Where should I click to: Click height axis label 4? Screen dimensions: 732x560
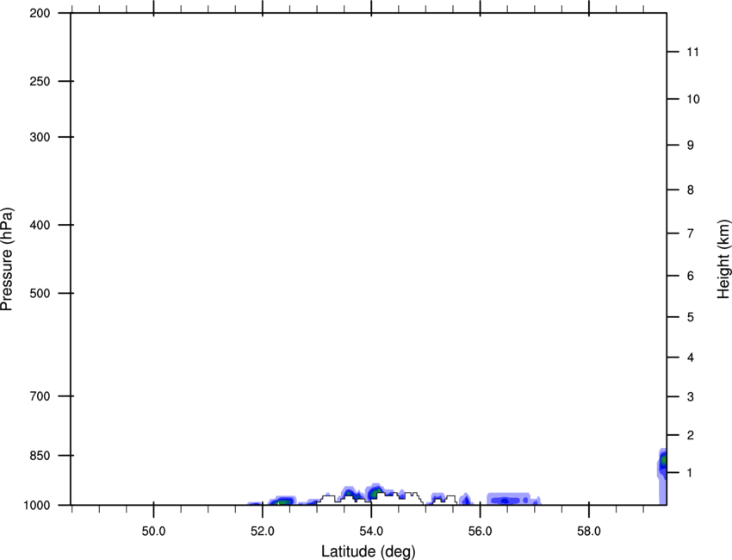[690, 358]
